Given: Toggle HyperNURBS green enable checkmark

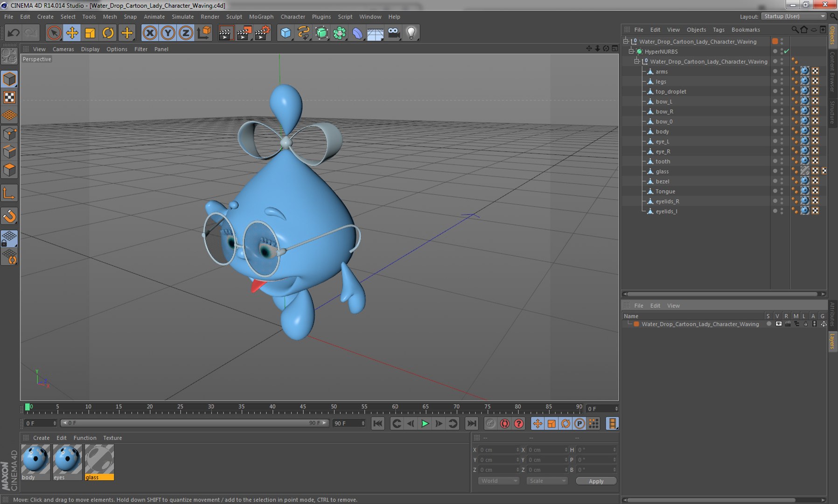Looking at the screenshot, I should click(x=787, y=51).
